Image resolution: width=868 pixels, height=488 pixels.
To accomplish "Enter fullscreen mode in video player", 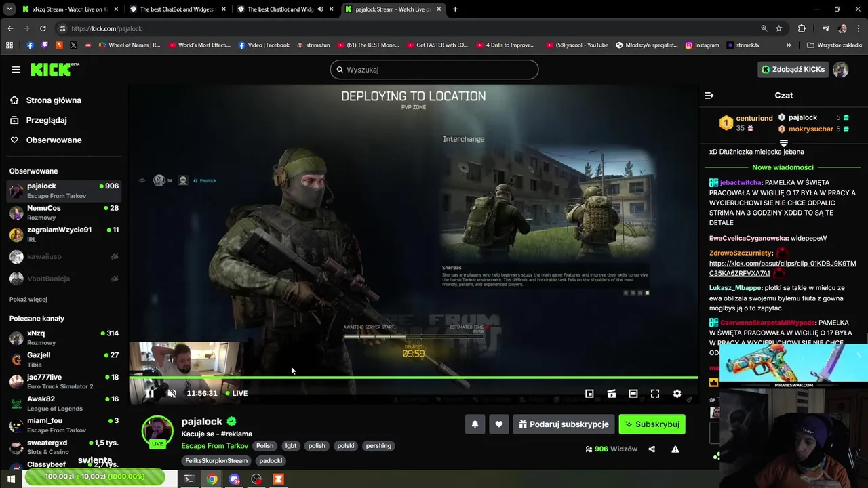I will point(654,393).
